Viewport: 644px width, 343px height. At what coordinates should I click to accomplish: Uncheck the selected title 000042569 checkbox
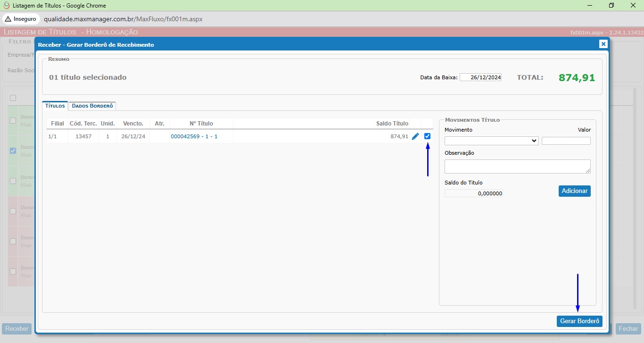pyautogui.click(x=427, y=136)
